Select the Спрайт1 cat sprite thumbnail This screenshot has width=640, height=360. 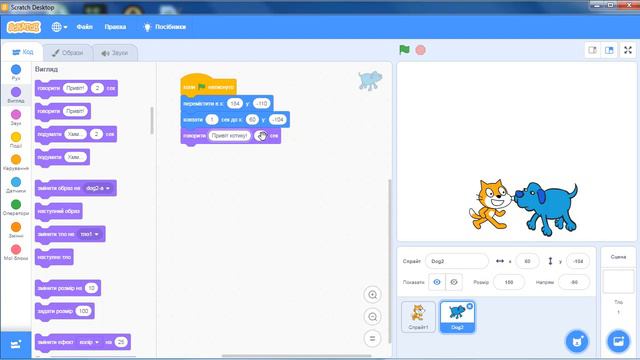point(418,317)
